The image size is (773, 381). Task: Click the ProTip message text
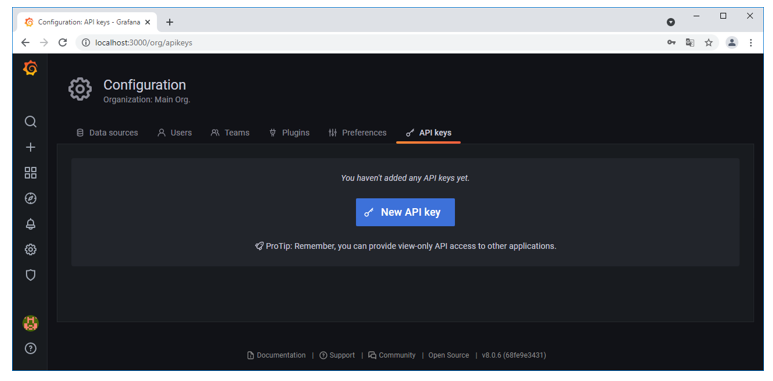pyautogui.click(x=405, y=246)
